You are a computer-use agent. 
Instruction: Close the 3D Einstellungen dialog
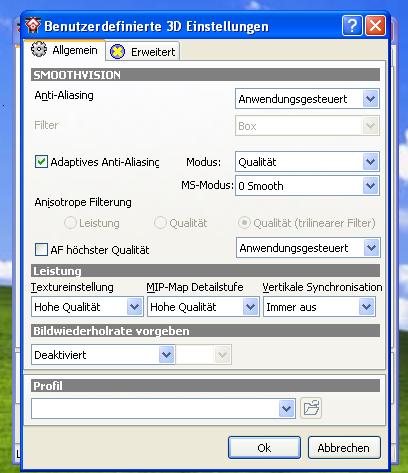click(x=375, y=25)
